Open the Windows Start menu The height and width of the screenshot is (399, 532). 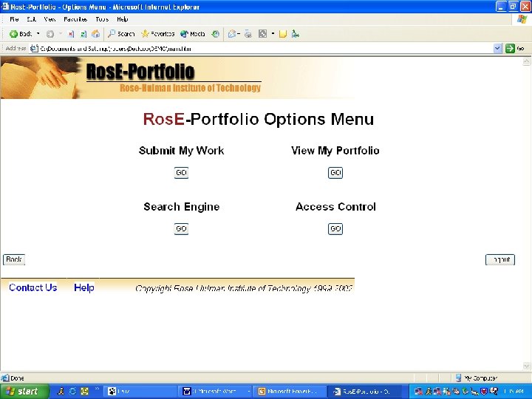coord(25,391)
